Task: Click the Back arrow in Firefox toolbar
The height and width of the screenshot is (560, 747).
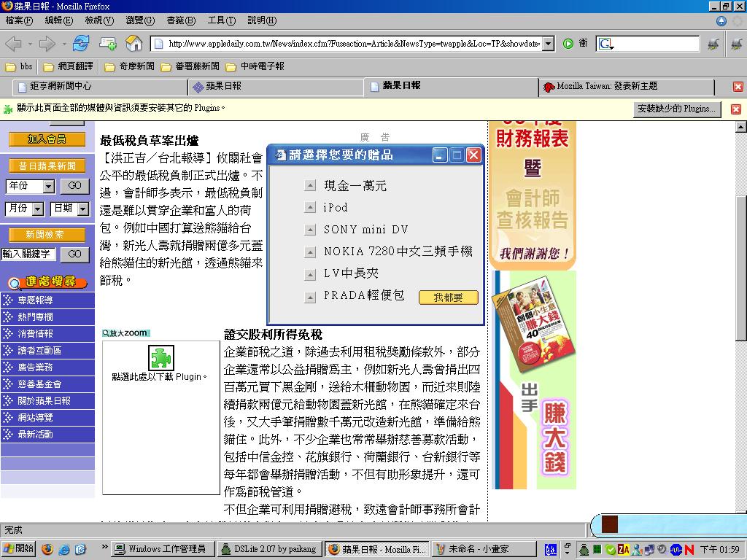Action: (x=13, y=44)
